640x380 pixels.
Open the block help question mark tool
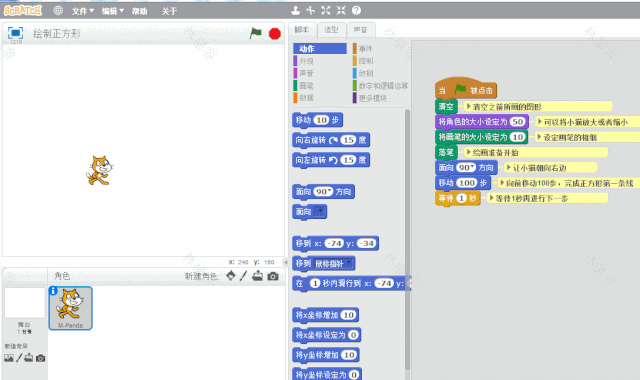pos(356,11)
